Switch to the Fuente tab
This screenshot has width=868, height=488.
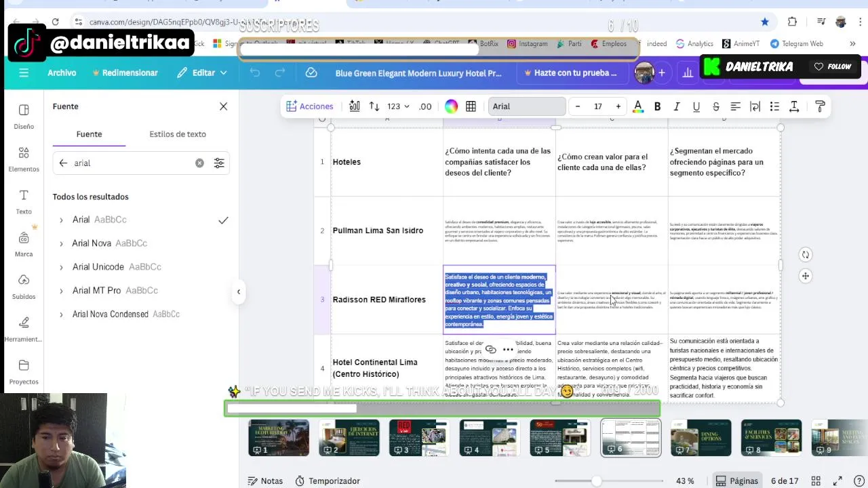tap(89, 134)
